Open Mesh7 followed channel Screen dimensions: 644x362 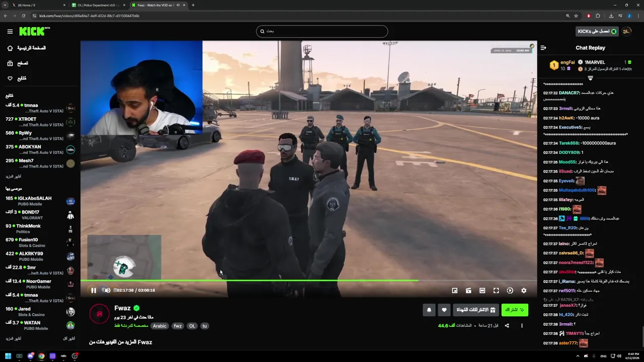pos(40,163)
